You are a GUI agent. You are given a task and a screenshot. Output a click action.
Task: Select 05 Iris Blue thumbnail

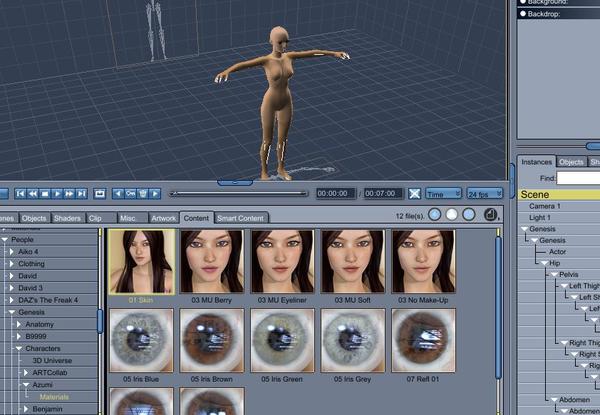point(141,340)
